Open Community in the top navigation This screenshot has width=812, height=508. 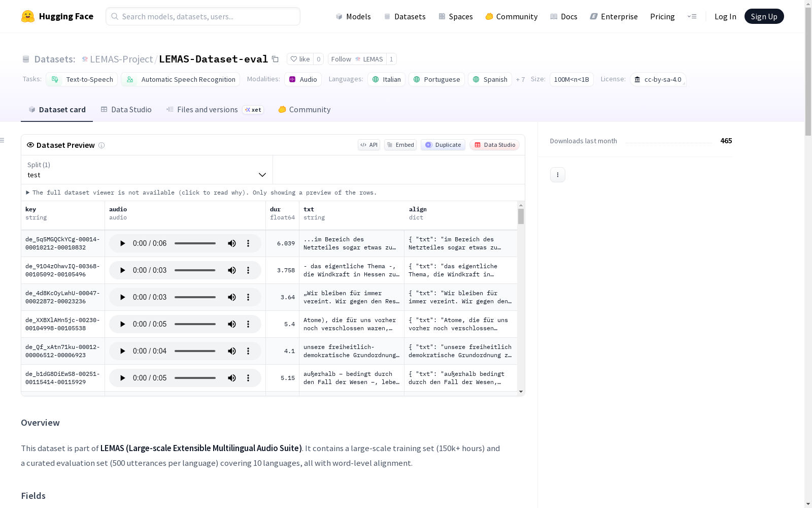(512, 16)
